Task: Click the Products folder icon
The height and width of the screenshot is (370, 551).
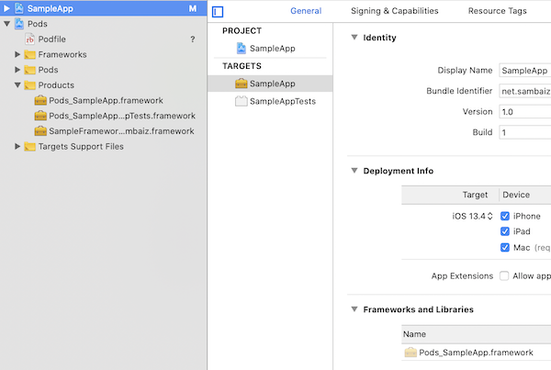Action: (30, 85)
